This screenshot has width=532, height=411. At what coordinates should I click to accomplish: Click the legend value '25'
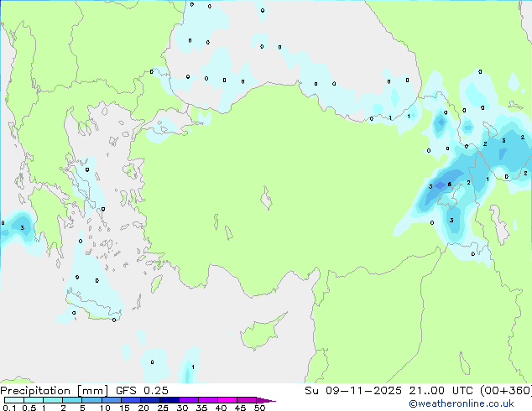163,408
